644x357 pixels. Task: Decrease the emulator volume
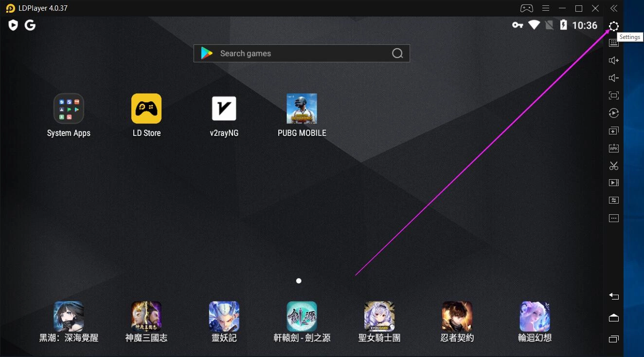click(613, 77)
